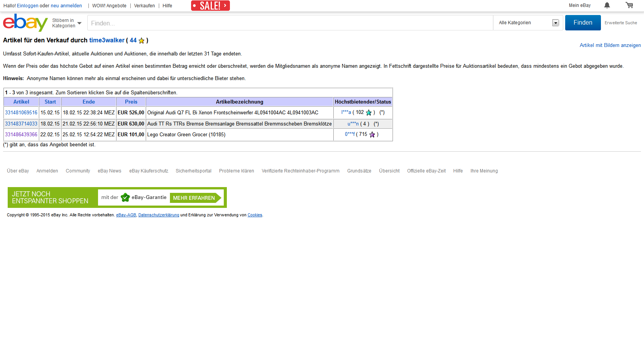
Task: Open Ihre Meinung footer link
Action: point(484,171)
